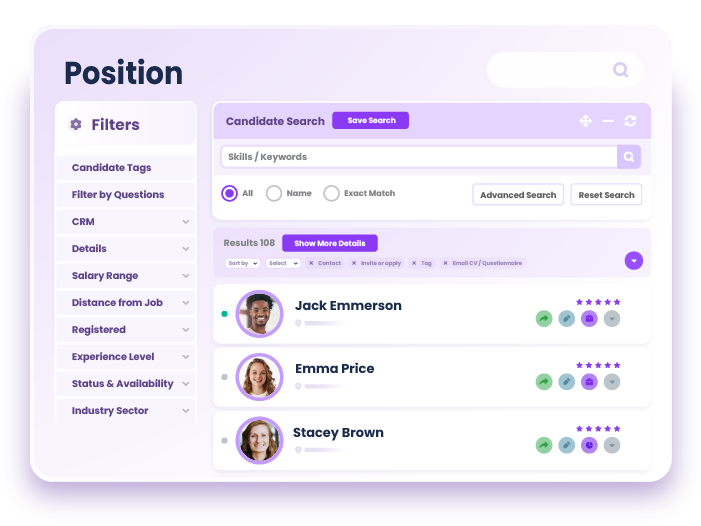This screenshot has width=701, height=526.
Task: Click pencil edit icon for Emma Price
Action: tap(566, 382)
